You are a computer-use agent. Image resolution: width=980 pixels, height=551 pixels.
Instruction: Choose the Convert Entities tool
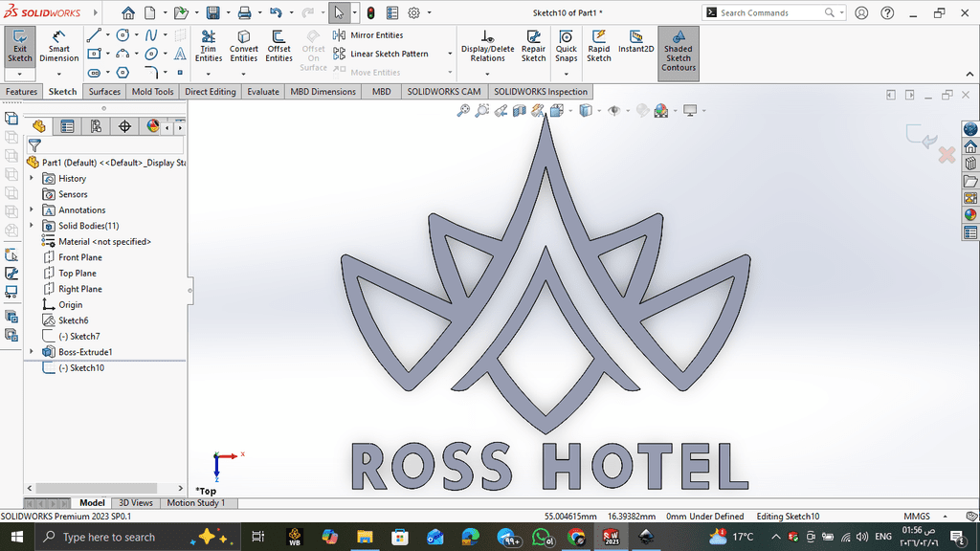(x=243, y=46)
